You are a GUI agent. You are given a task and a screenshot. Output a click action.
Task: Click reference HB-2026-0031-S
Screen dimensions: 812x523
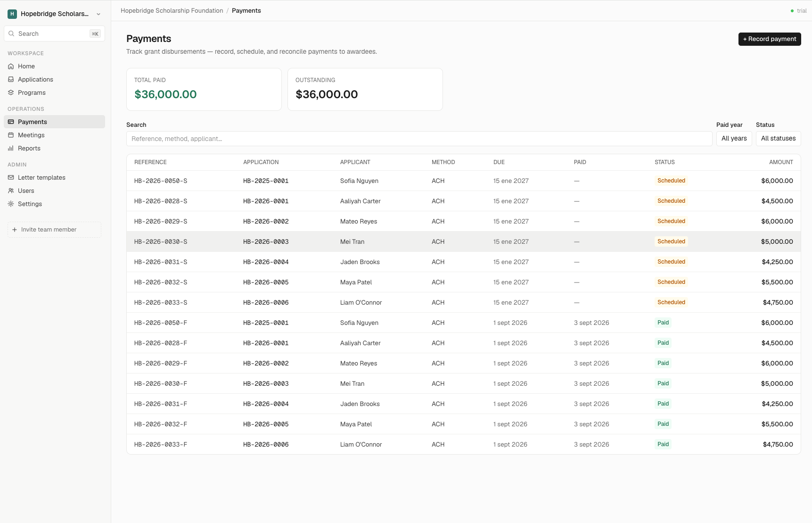(x=161, y=262)
